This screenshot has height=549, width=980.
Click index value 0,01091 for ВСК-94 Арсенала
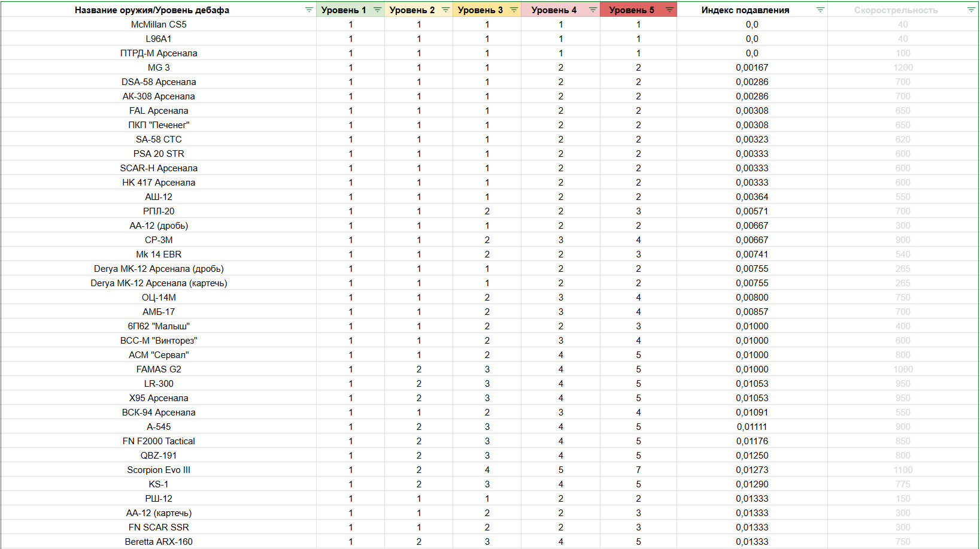752,412
